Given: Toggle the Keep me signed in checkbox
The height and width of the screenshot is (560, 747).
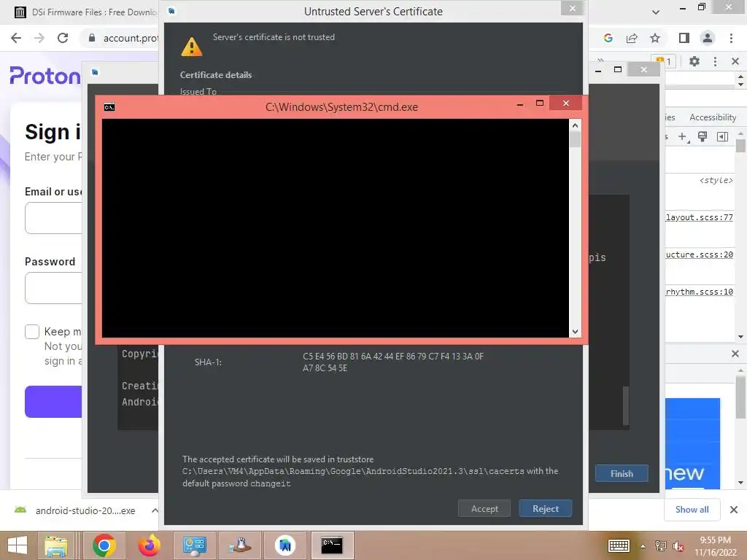Looking at the screenshot, I should click(x=32, y=332).
